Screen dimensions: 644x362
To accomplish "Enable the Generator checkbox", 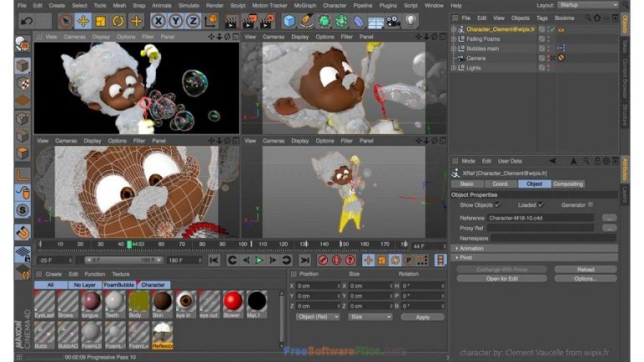I will [x=590, y=204].
